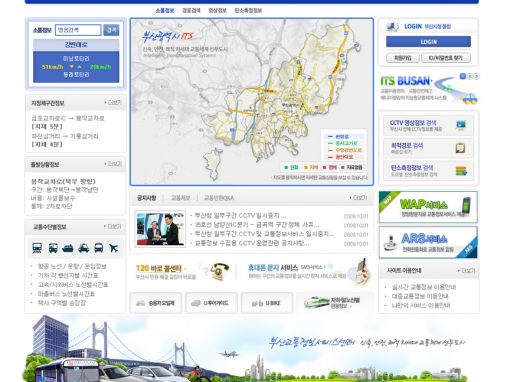
Task: Select 광안대로 in the map road legend
Action: (x=344, y=157)
